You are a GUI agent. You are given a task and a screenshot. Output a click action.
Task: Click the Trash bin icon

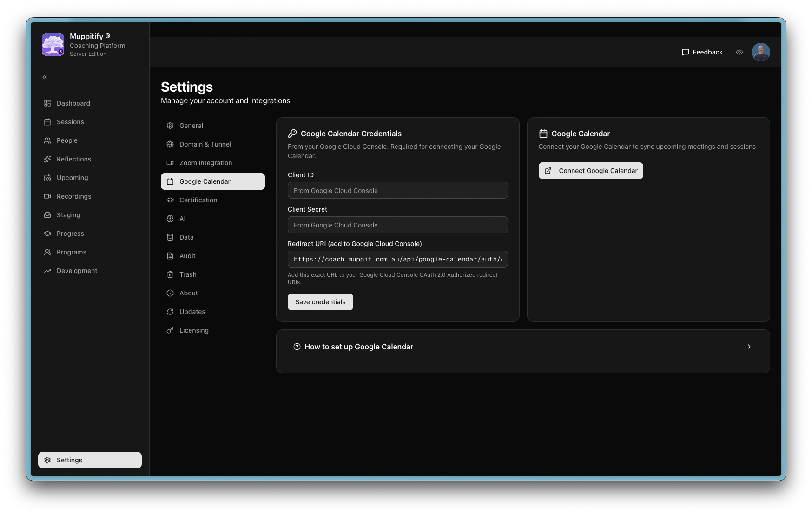[x=170, y=274]
